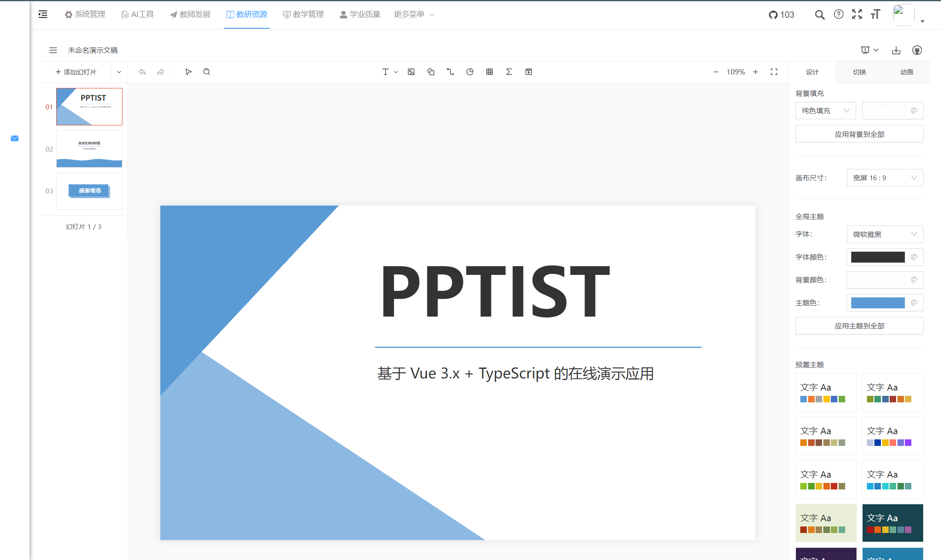Screen dimensions: 941x560
Task: Select the pointer selection tool
Action: [188, 72]
